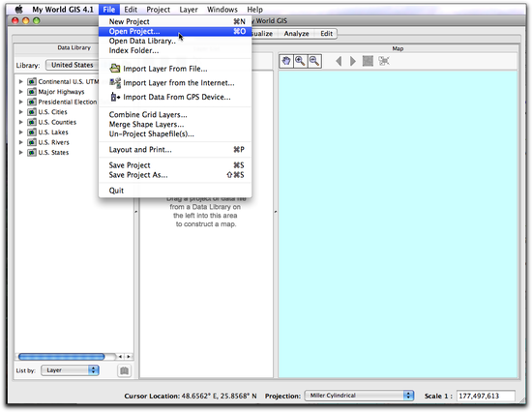
Task: Select the zoom in magnifier tool
Action: 300,61
